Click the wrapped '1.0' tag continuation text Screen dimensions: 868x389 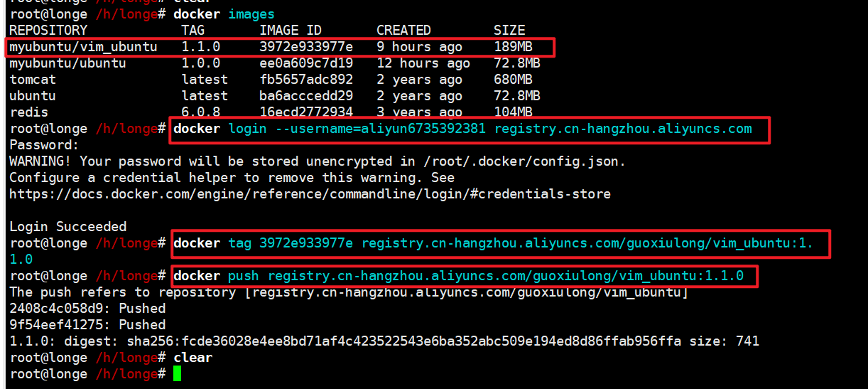tap(21, 260)
